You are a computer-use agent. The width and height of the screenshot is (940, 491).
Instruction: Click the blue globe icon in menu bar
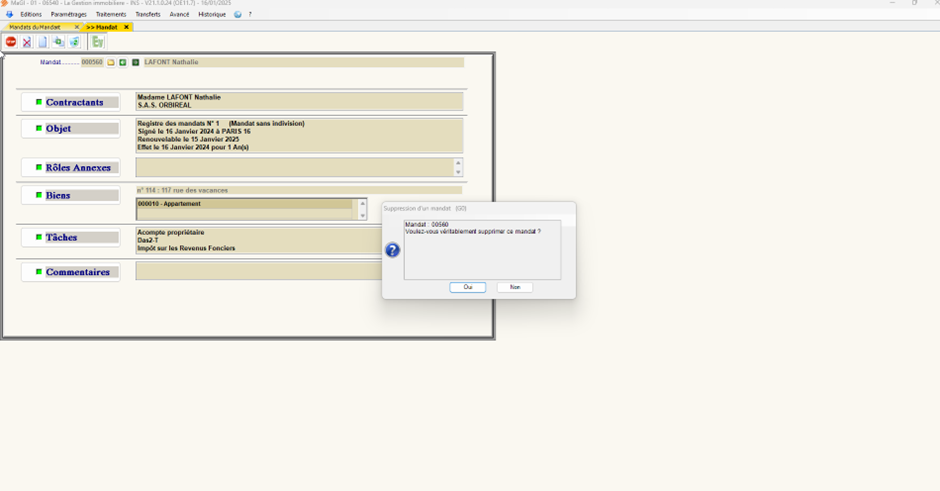[x=238, y=15]
